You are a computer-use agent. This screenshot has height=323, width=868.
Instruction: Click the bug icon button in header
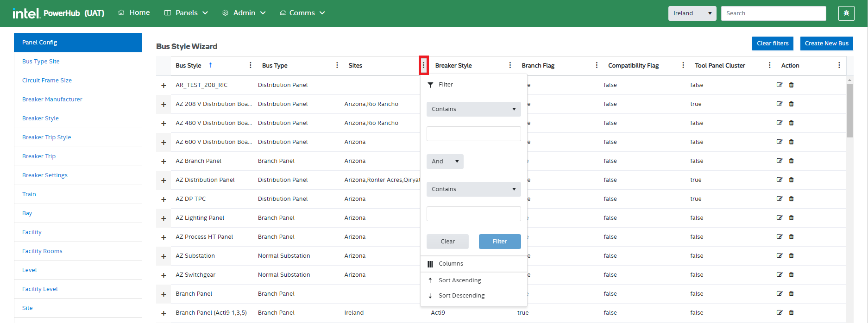pos(846,13)
